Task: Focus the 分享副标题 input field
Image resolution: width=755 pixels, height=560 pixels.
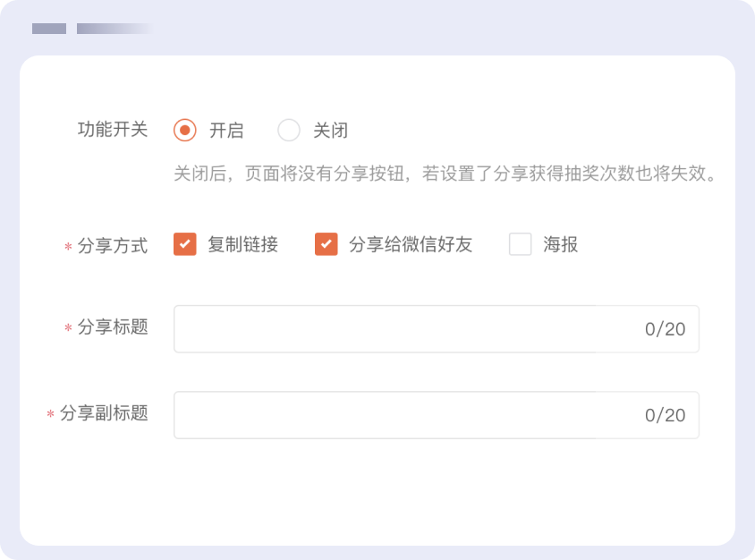Action: (x=403, y=415)
